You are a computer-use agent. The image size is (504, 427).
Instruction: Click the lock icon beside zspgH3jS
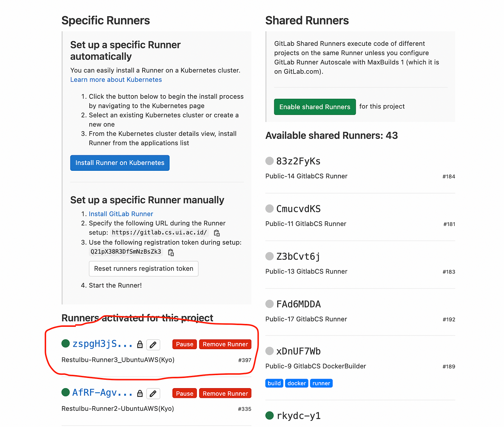[140, 344]
